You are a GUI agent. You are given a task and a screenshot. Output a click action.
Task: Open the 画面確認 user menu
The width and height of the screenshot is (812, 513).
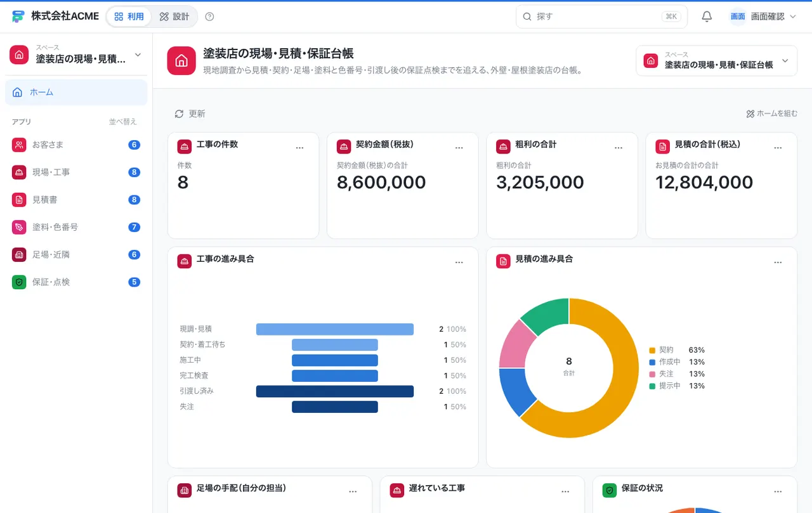tap(763, 16)
